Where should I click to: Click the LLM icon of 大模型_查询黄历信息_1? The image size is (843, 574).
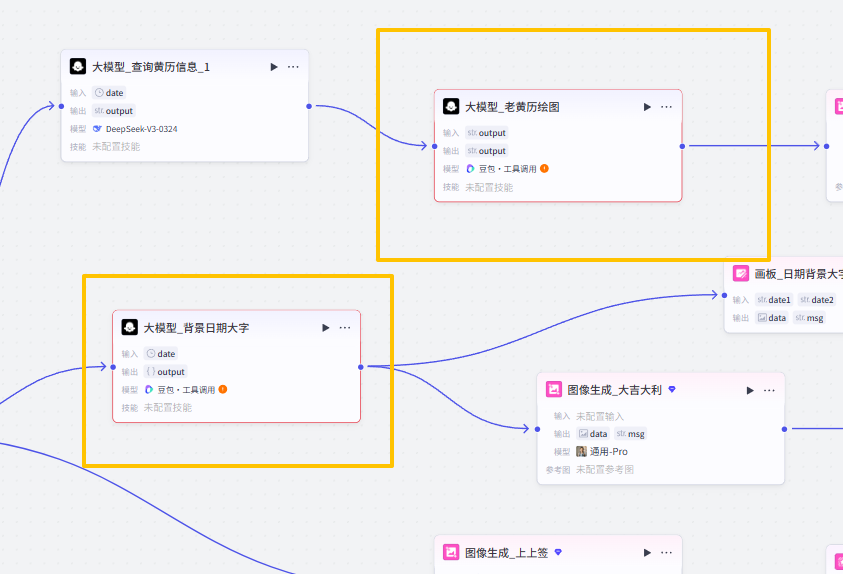pyautogui.click(x=78, y=67)
